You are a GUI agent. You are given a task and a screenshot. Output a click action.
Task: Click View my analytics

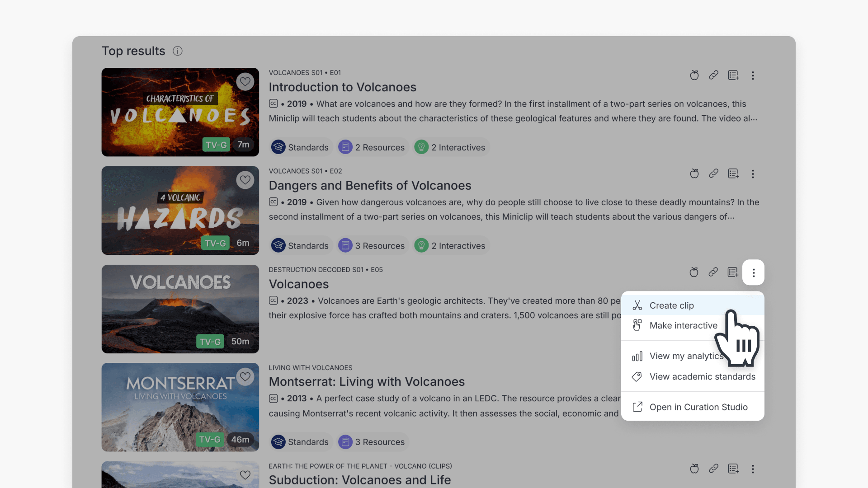click(686, 356)
